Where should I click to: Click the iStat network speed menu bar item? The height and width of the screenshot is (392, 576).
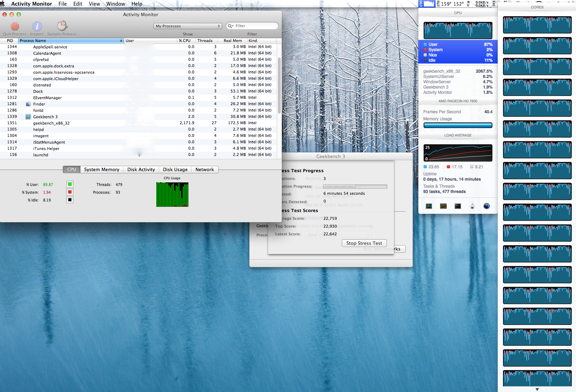pos(478,4)
